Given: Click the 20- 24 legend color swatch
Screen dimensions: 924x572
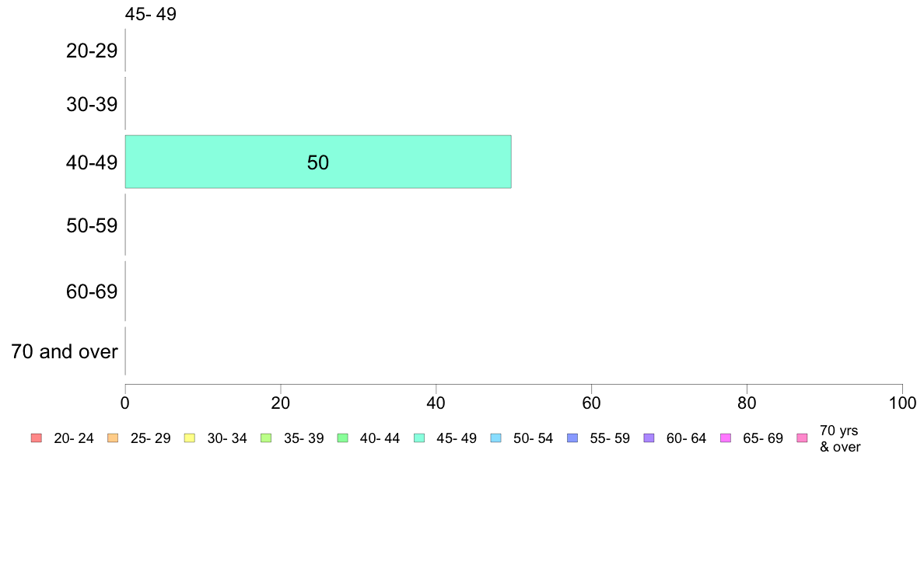Looking at the screenshot, I should point(36,438).
